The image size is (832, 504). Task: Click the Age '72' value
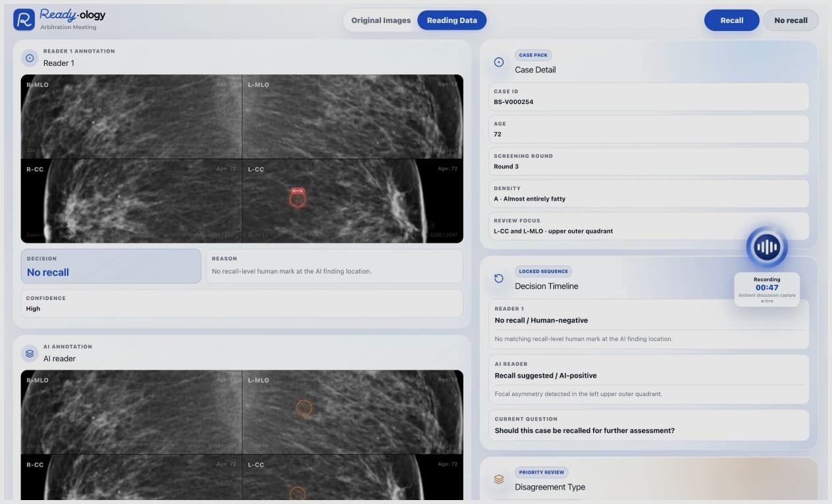(498, 134)
